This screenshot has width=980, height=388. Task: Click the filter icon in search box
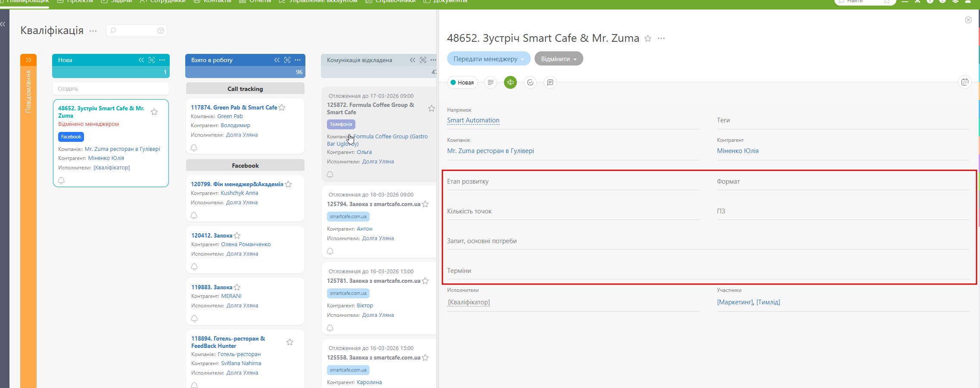(x=161, y=31)
